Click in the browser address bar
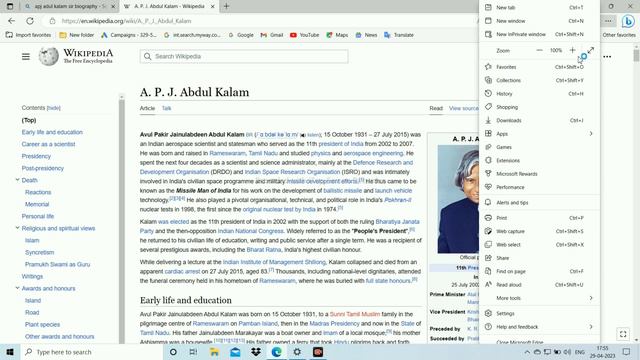This screenshot has width=640, height=360. tap(261, 21)
